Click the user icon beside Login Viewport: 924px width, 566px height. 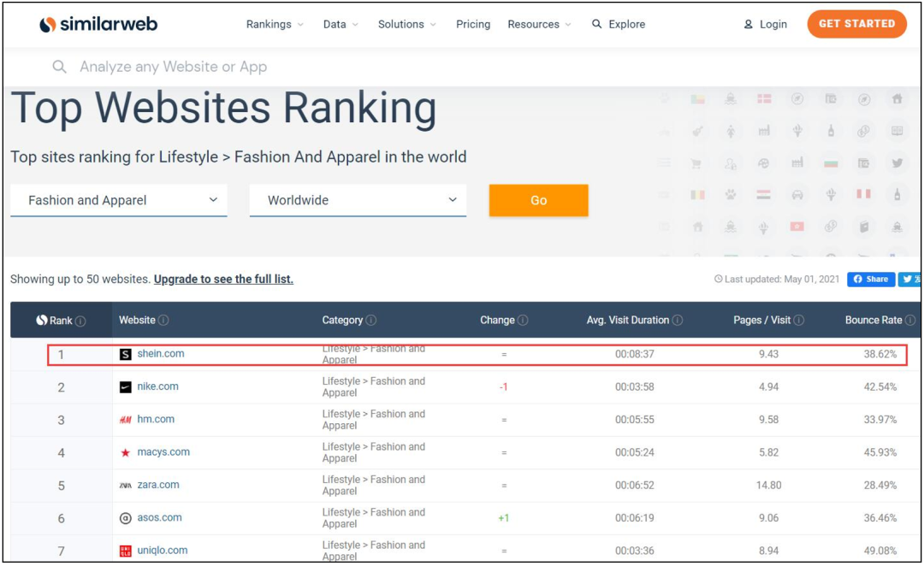[x=748, y=24]
